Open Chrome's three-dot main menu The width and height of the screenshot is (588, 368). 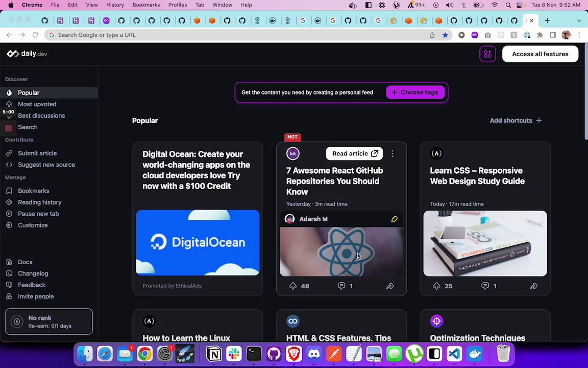click(x=579, y=35)
